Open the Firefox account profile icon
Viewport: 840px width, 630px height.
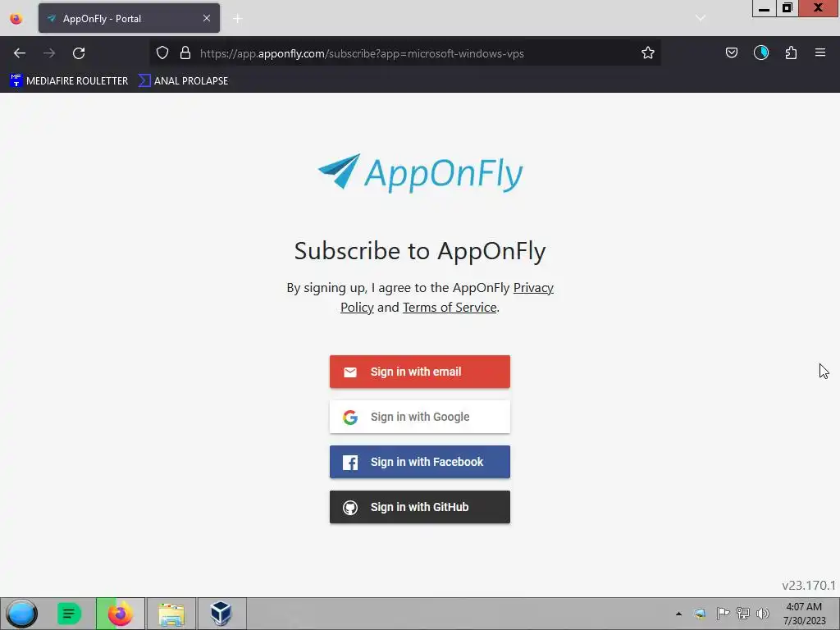tap(761, 52)
